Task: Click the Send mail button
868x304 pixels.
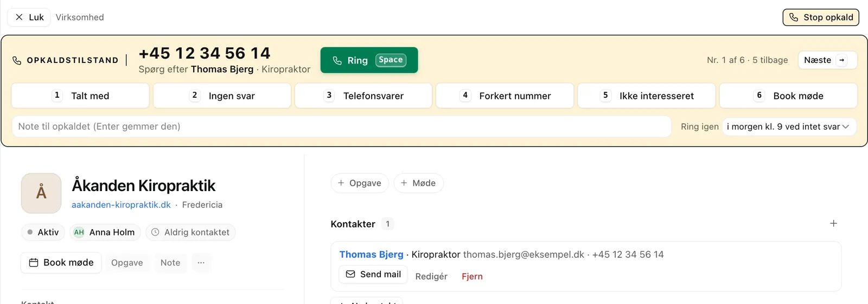Action: pyautogui.click(x=373, y=274)
